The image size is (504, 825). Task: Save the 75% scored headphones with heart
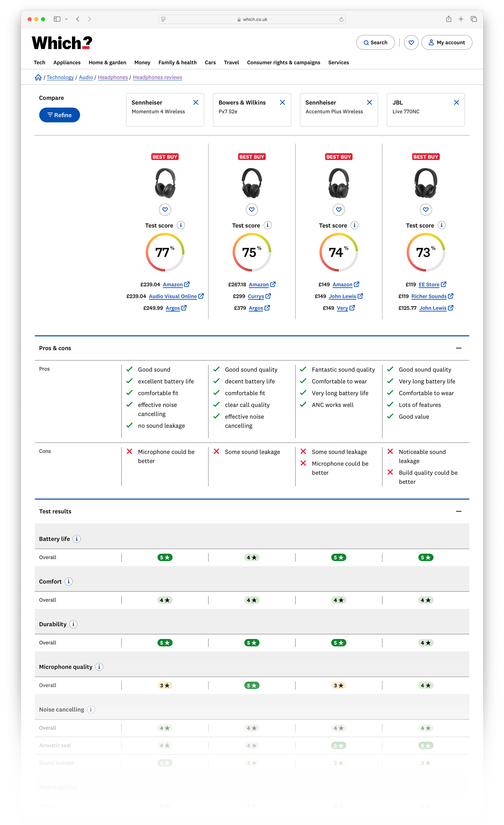pyautogui.click(x=252, y=210)
